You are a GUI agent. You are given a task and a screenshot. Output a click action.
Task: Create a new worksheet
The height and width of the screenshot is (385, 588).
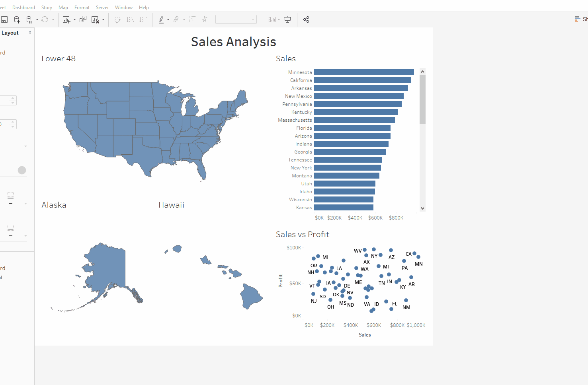[x=67, y=19]
